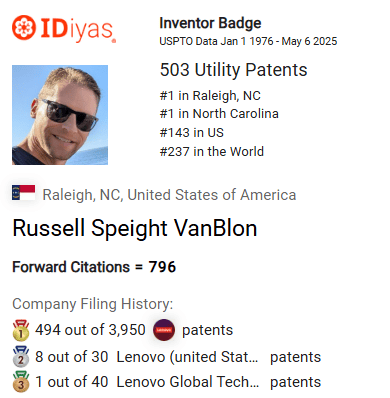This screenshot has width=390, height=398.
Task: Select the silver second-place medal icon
Action: point(21,357)
